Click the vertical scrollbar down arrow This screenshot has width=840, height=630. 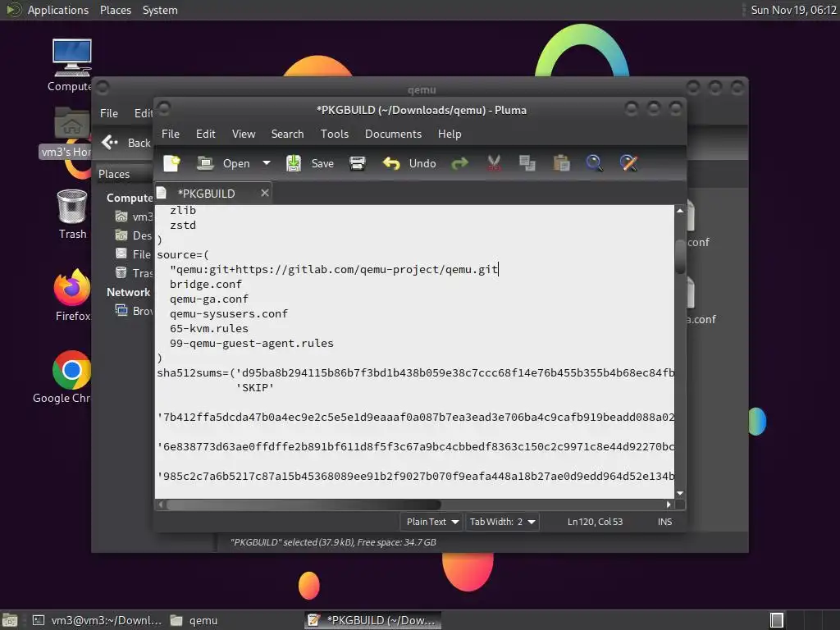pyautogui.click(x=680, y=493)
